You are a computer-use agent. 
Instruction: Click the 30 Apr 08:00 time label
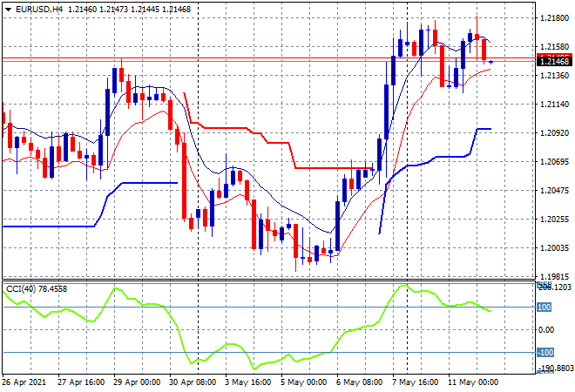[193, 382]
